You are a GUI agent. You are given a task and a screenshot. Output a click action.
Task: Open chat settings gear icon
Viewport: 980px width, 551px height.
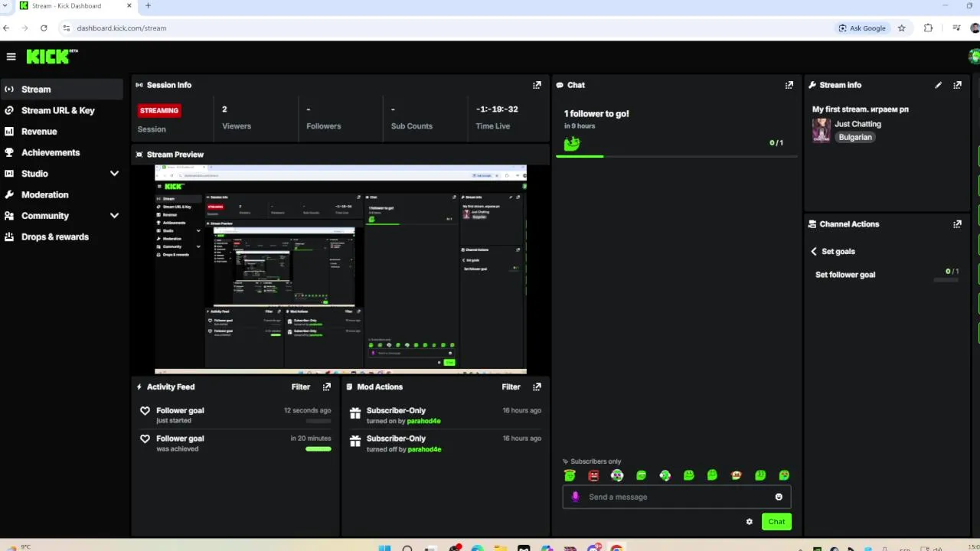750,522
